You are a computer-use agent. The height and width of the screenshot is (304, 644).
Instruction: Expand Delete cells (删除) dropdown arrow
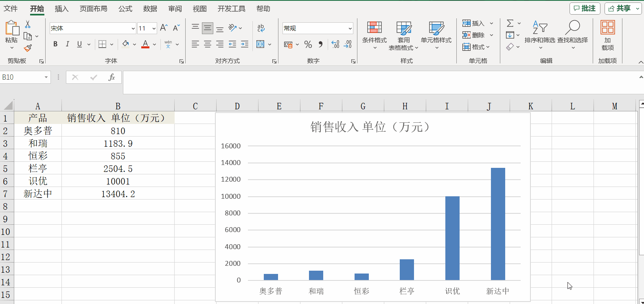click(491, 35)
